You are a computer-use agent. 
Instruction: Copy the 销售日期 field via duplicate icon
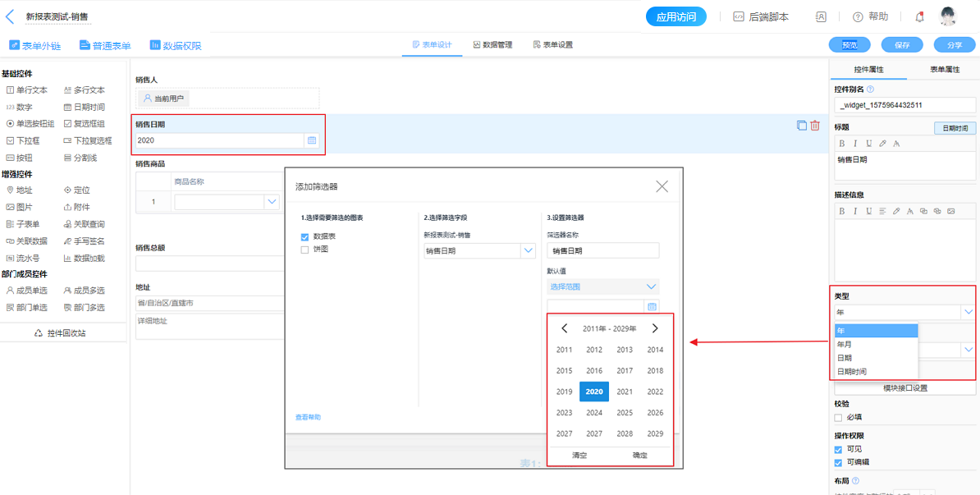tap(801, 126)
